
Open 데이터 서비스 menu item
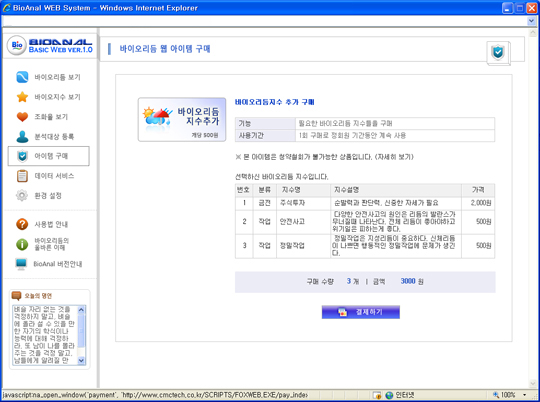click(54, 176)
